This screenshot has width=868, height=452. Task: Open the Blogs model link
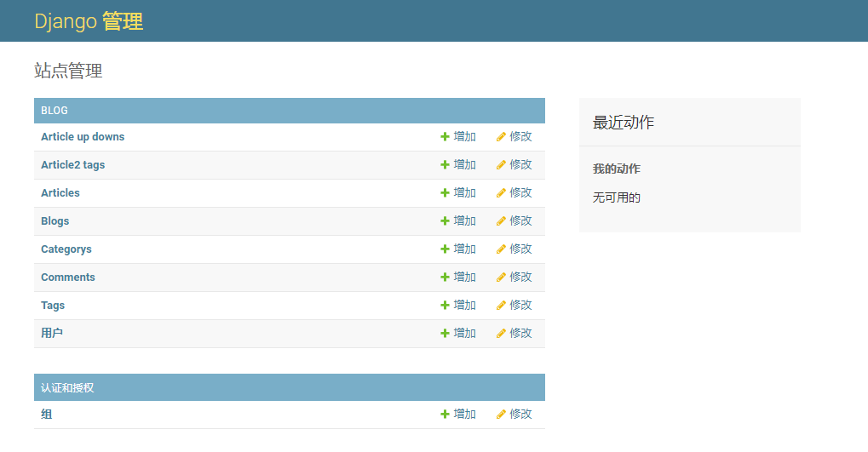pyautogui.click(x=55, y=220)
